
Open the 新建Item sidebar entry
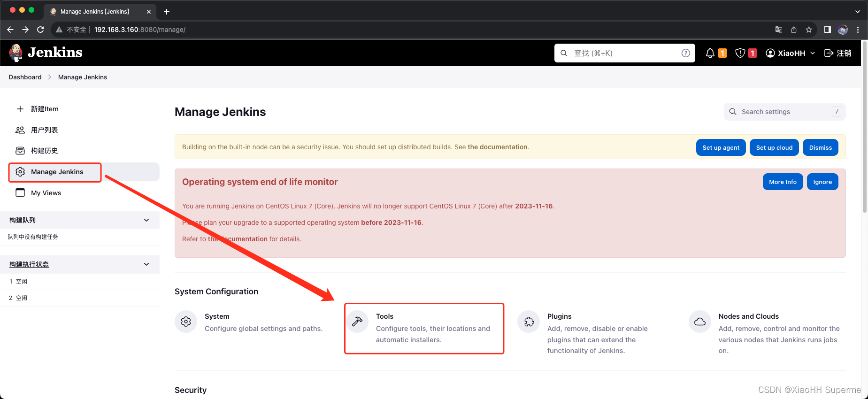pos(84,109)
